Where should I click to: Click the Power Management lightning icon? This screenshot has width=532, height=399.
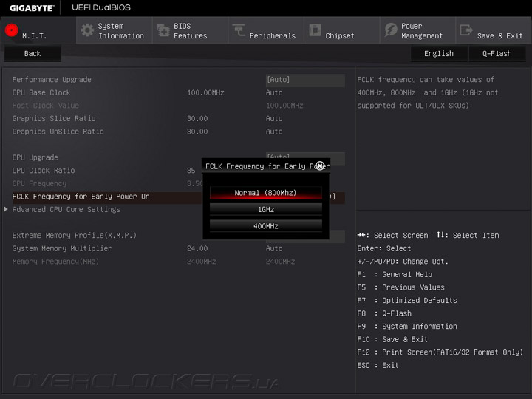391,30
